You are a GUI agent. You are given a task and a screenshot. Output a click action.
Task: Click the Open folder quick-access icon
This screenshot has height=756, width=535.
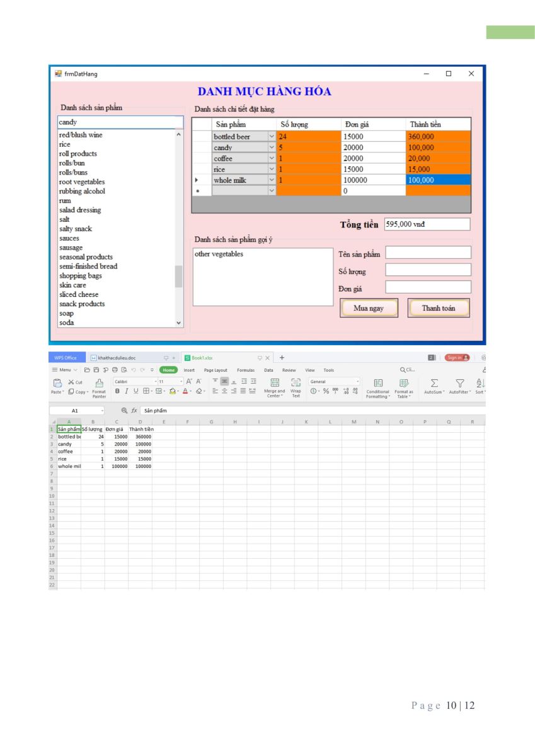pyautogui.click(x=87, y=370)
